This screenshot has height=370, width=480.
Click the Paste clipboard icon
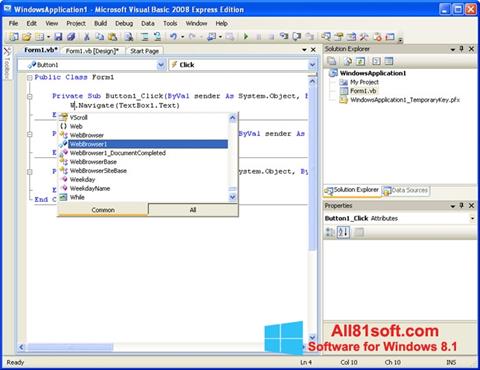(113, 37)
